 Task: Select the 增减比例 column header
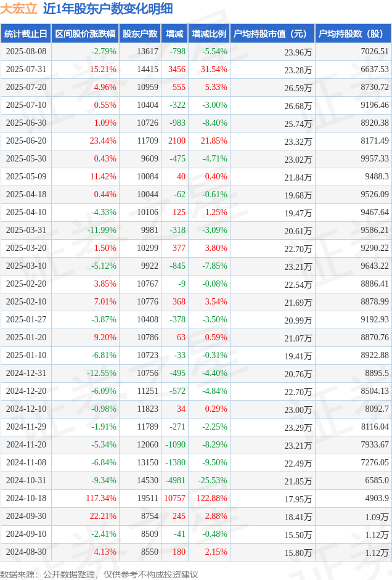click(x=208, y=34)
